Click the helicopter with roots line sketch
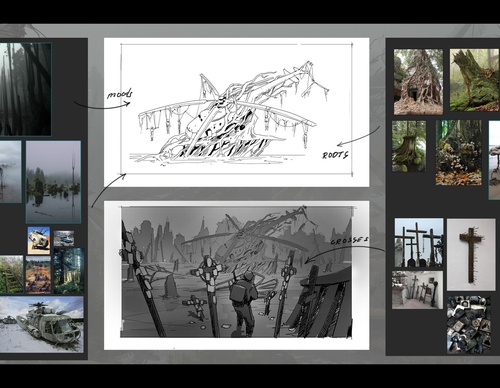This screenshot has height=388, width=500. tap(237, 112)
